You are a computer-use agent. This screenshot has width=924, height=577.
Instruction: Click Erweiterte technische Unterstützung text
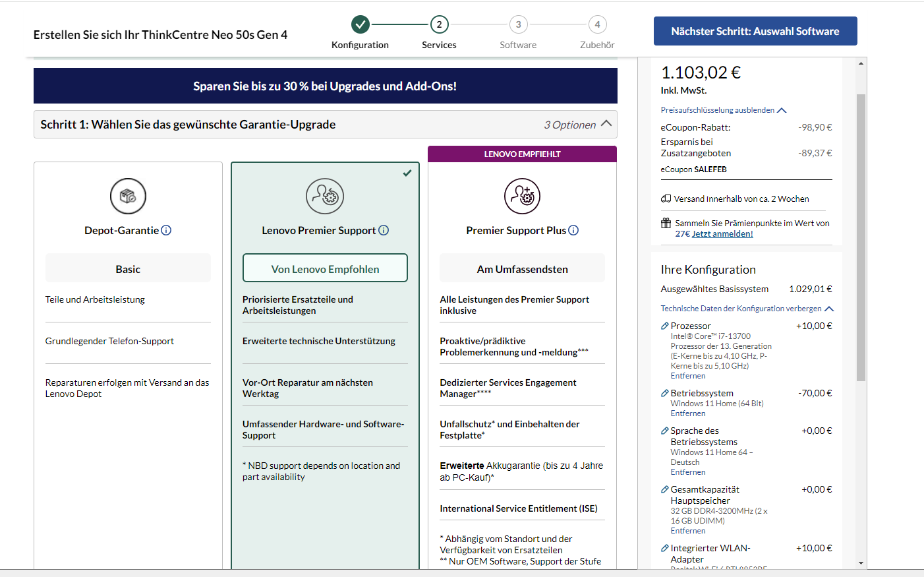tap(319, 341)
